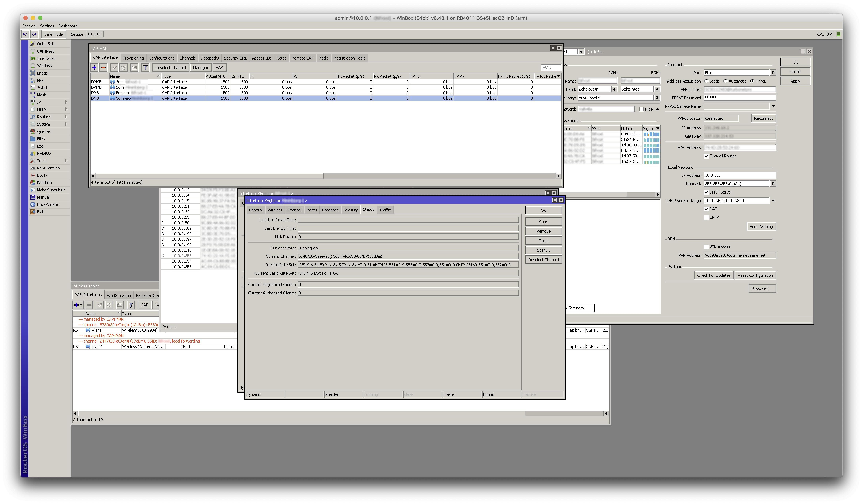
Task: Remove CAP interface with minus icon
Action: coord(103,67)
